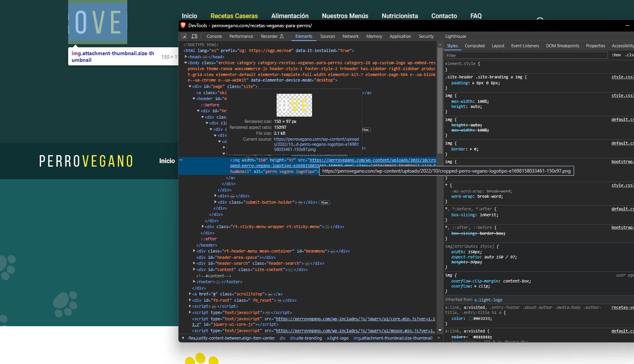Switch to the Sources tab

click(327, 36)
